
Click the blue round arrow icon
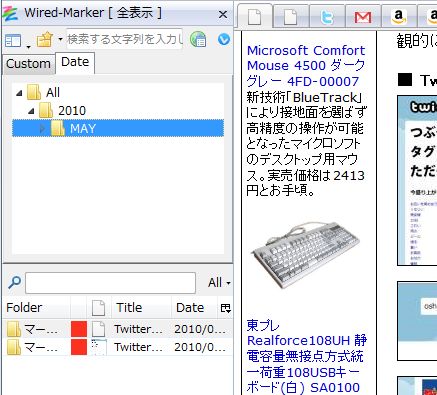pyautogui.click(x=224, y=39)
